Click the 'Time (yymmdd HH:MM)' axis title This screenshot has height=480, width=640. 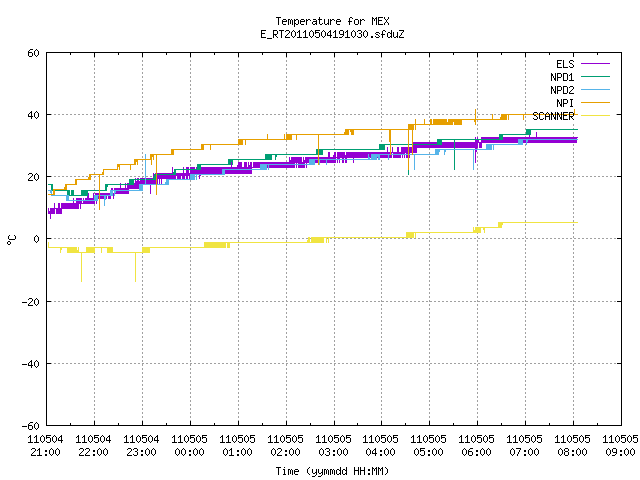(x=332, y=471)
